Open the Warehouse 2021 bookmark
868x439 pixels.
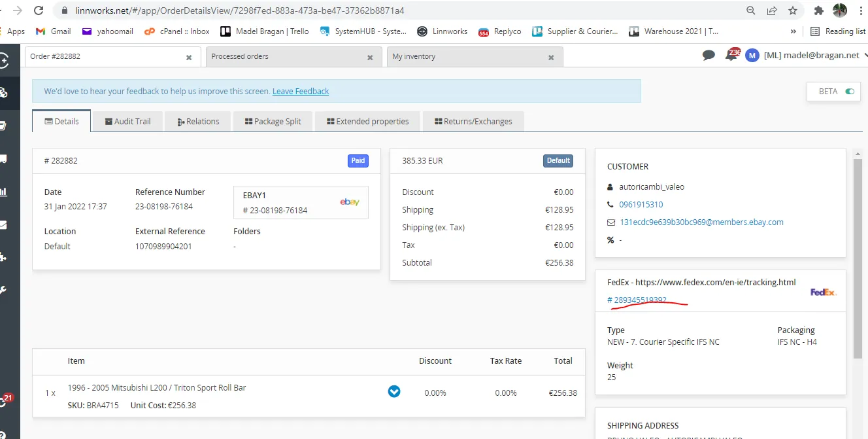(x=674, y=31)
